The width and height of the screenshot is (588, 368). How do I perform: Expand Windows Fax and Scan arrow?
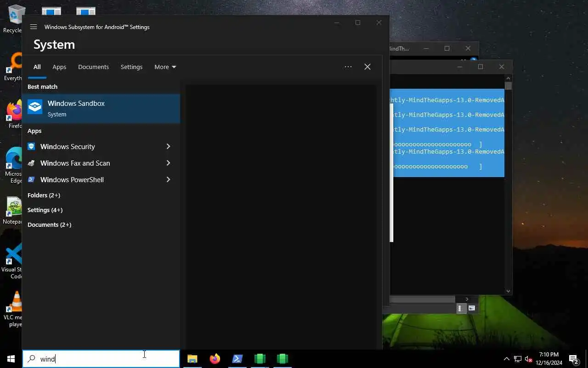[168, 163]
